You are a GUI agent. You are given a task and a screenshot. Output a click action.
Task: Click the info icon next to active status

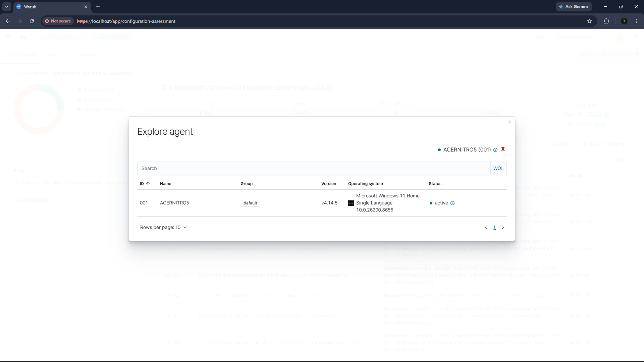tap(452, 203)
